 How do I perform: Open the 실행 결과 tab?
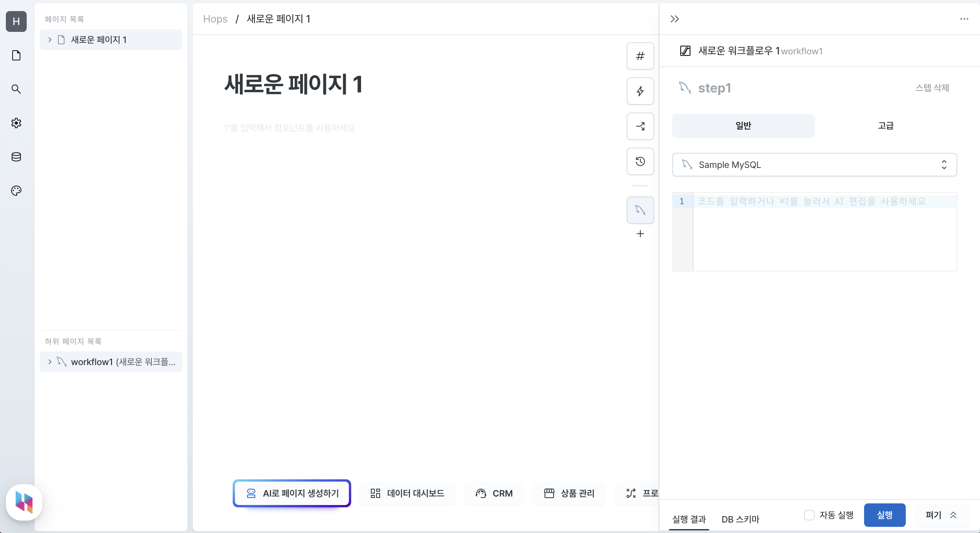point(689,519)
